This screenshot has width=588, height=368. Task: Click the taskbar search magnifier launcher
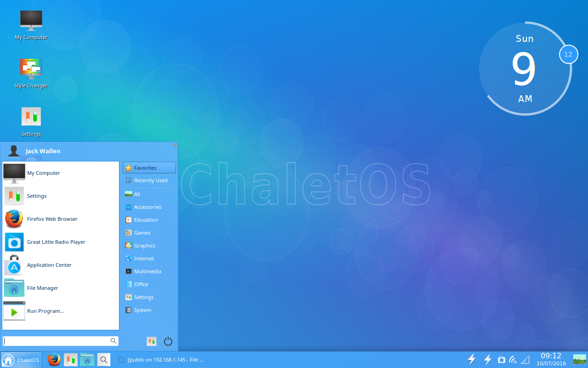(104, 360)
